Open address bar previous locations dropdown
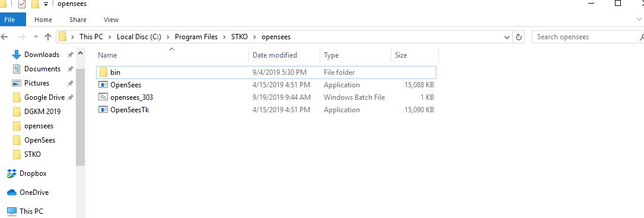The image size is (644, 218). [x=508, y=37]
